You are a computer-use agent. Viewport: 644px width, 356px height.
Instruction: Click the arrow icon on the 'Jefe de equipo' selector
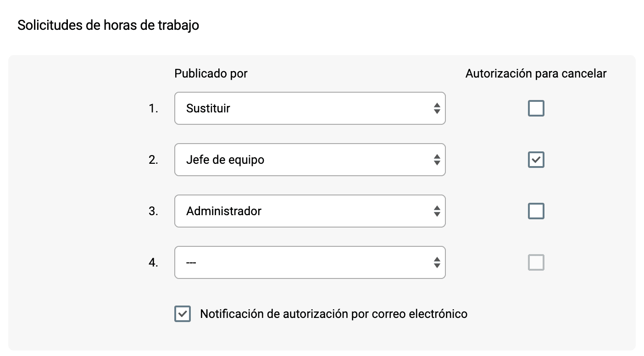click(437, 159)
